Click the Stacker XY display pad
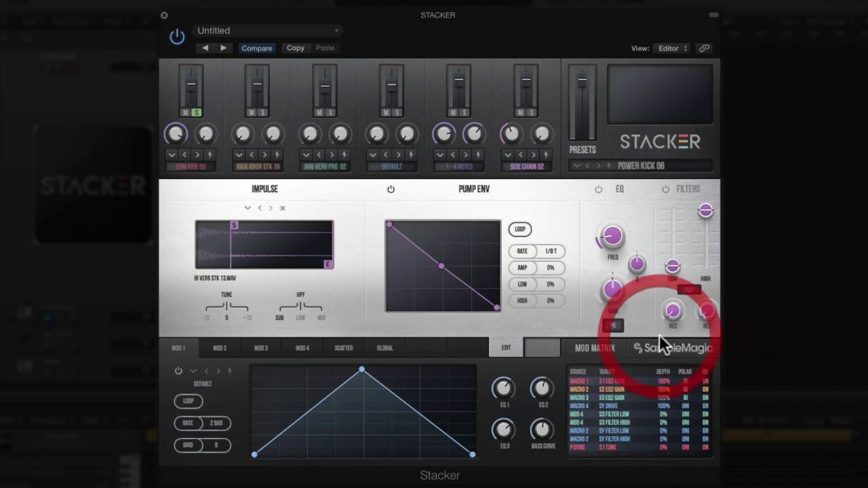868x488 pixels. point(660,94)
